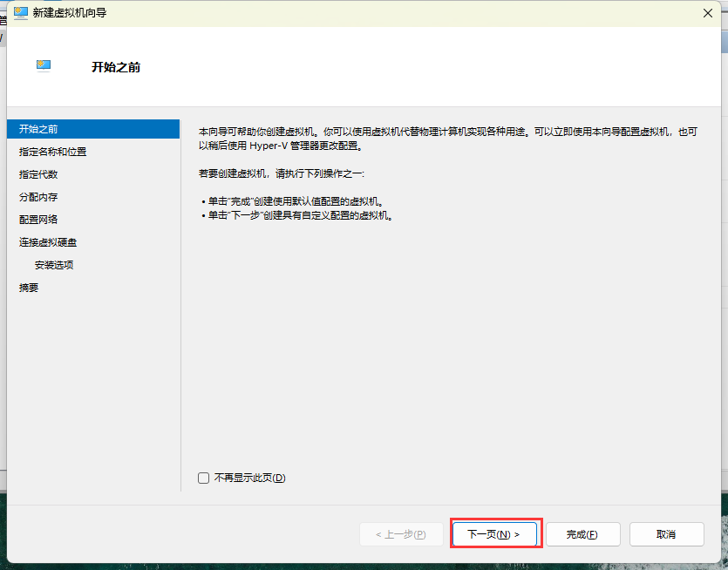Image resolution: width=728 pixels, height=570 pixels.
Task: Select the 开始之前 step in the sidebar
Action: pyautogui.click(x=39, y=129)
